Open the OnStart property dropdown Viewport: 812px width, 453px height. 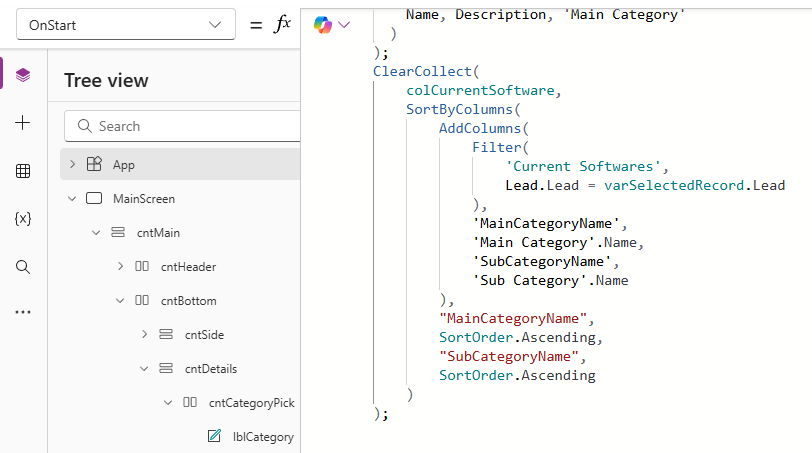point(126,25)
